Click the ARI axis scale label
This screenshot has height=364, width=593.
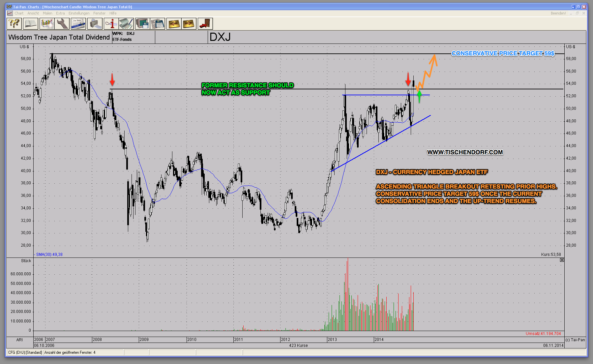19,340
